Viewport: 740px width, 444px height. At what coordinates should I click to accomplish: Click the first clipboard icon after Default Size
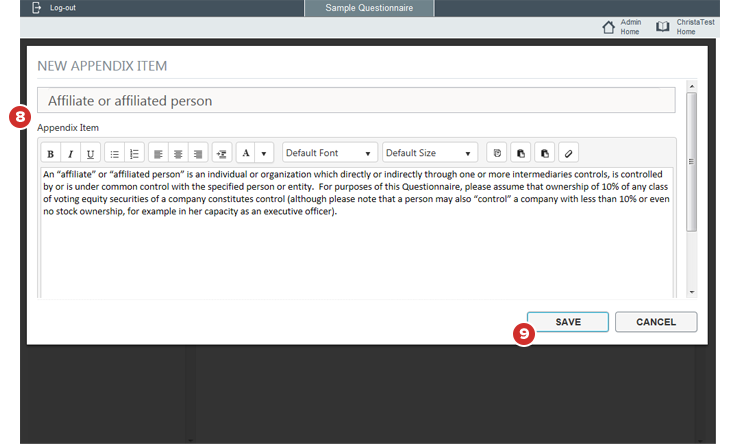click(496, 154)
